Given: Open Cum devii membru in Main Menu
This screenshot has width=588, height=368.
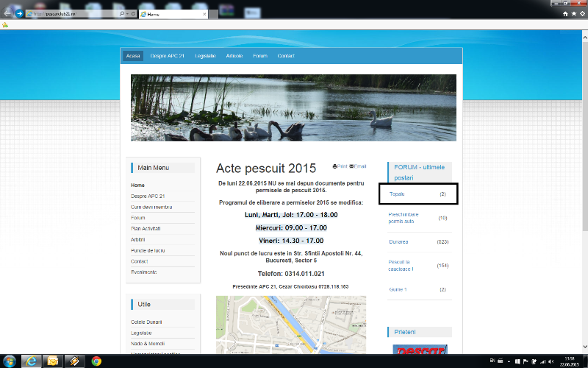Looking at the screenshot, I should [151, 207].
